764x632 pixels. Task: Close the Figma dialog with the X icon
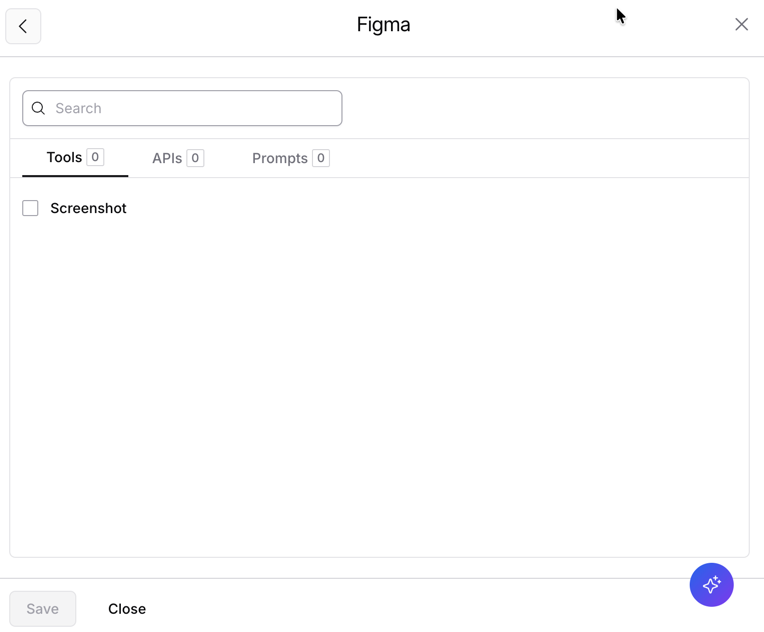tap(741, 24)
